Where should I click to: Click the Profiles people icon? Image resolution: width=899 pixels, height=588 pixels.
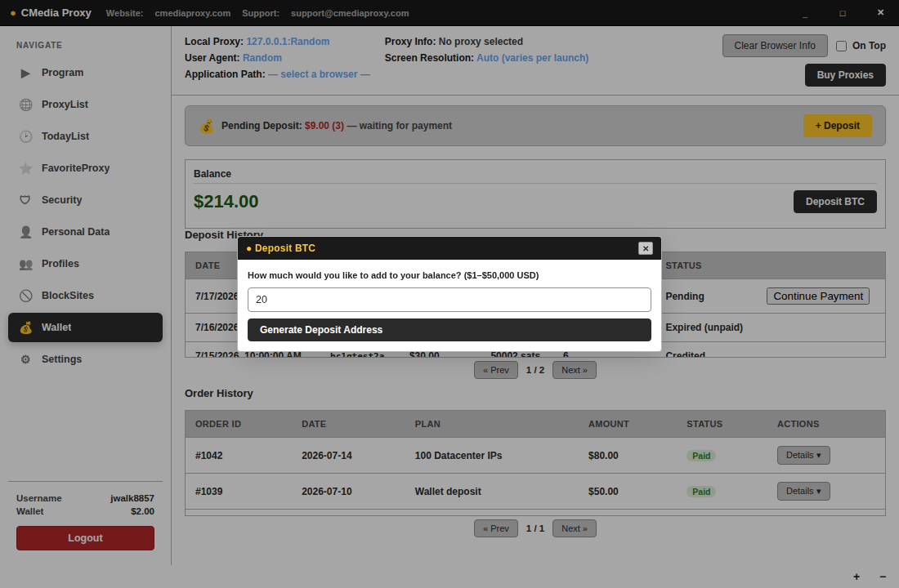tap(26, 265)
